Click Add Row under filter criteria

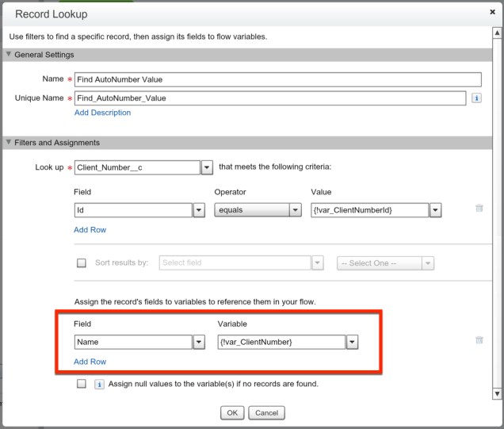[x=90, y=230]
